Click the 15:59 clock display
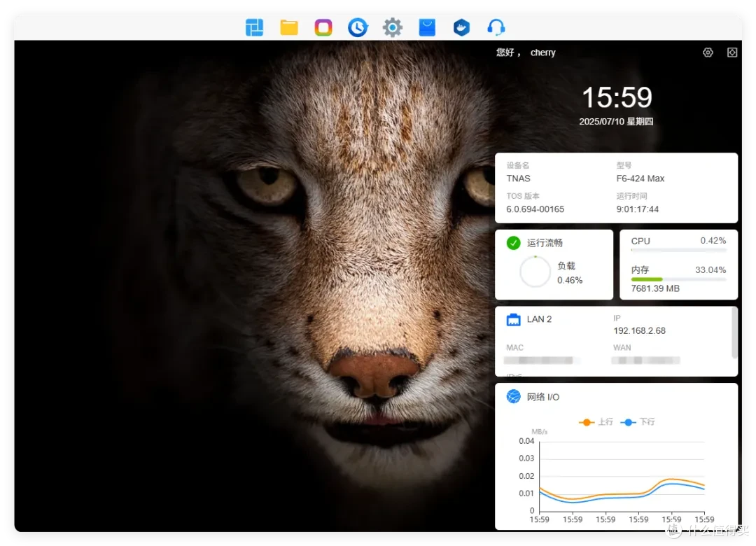This screenshot has height=546, width=756. coord(617,97)
